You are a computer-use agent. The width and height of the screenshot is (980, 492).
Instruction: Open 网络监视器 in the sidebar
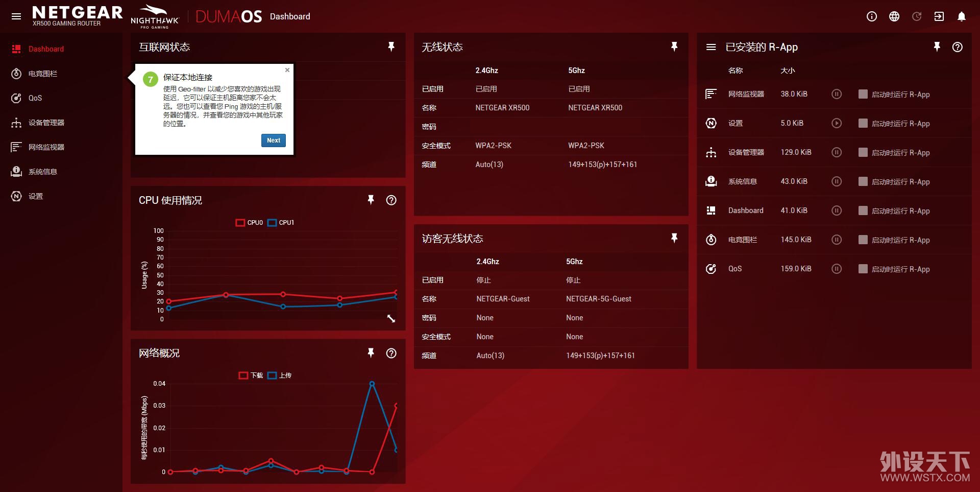tap(61, 147)
